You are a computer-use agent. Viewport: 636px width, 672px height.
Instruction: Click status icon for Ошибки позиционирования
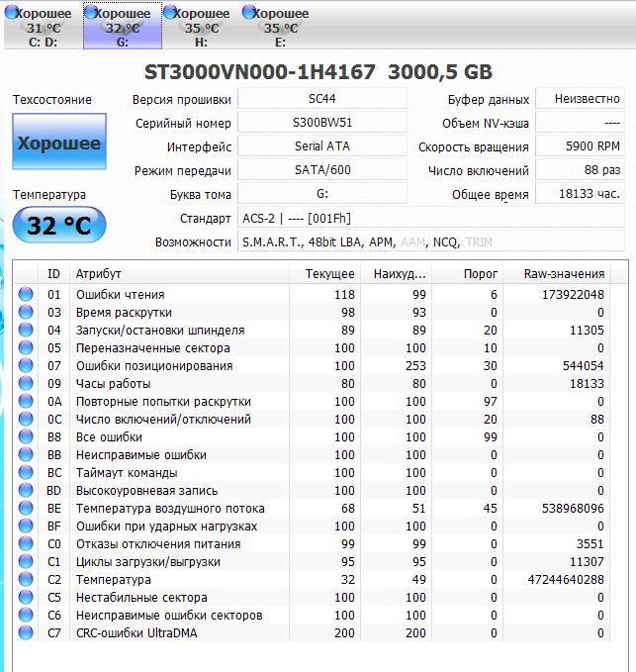pyautogui.click(x=26, y=365)
